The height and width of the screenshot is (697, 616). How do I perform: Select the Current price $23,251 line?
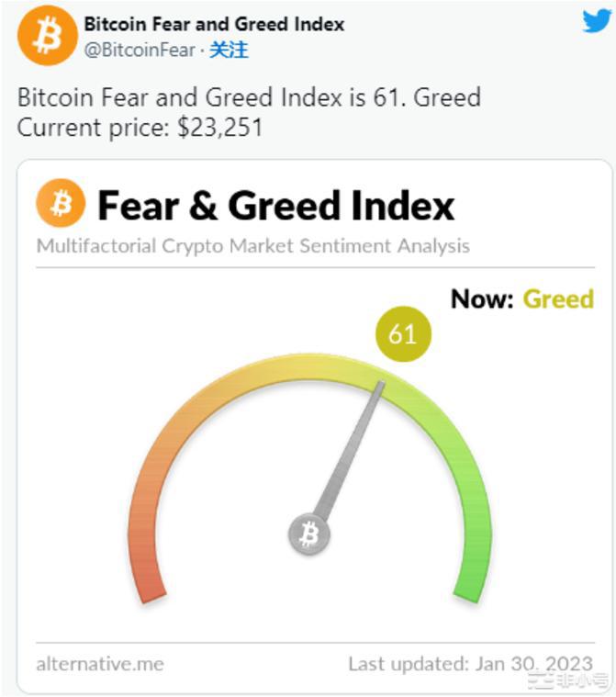(140, 127)
